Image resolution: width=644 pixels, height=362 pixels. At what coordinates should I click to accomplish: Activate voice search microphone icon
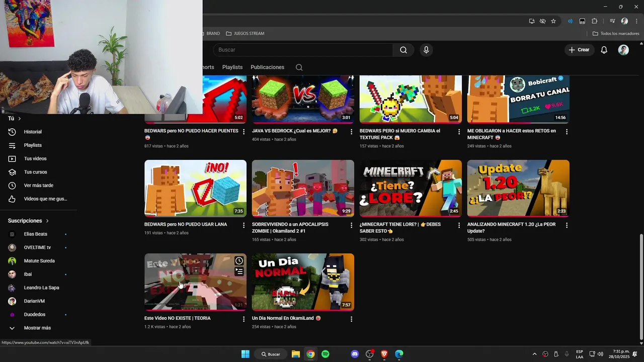[426, 50]
